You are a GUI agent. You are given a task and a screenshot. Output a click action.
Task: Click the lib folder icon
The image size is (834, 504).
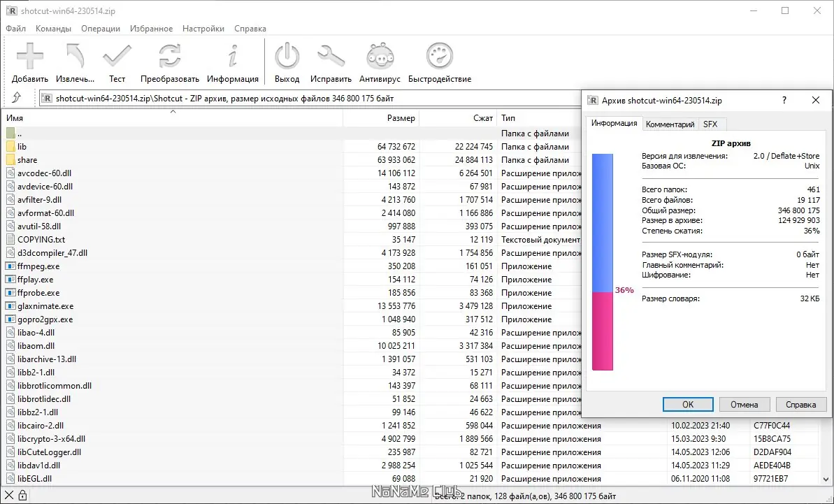point(10,147)
